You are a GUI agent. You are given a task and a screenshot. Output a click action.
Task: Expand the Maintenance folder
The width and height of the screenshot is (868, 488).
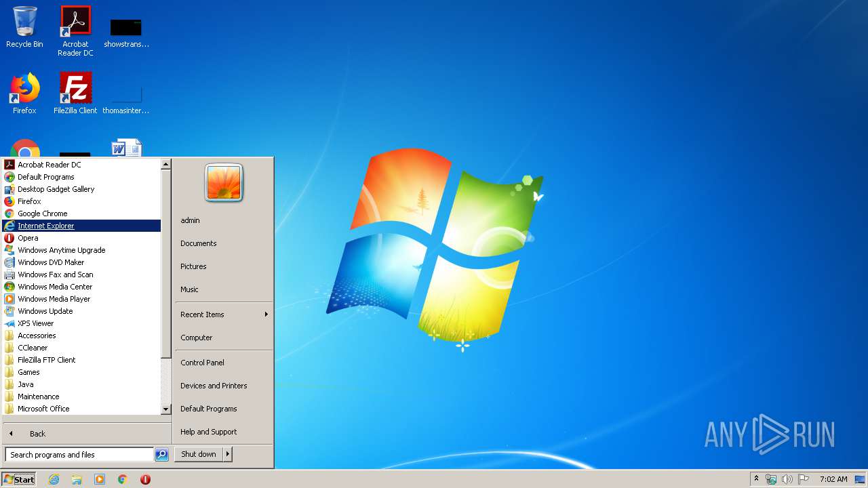[81, 396]
